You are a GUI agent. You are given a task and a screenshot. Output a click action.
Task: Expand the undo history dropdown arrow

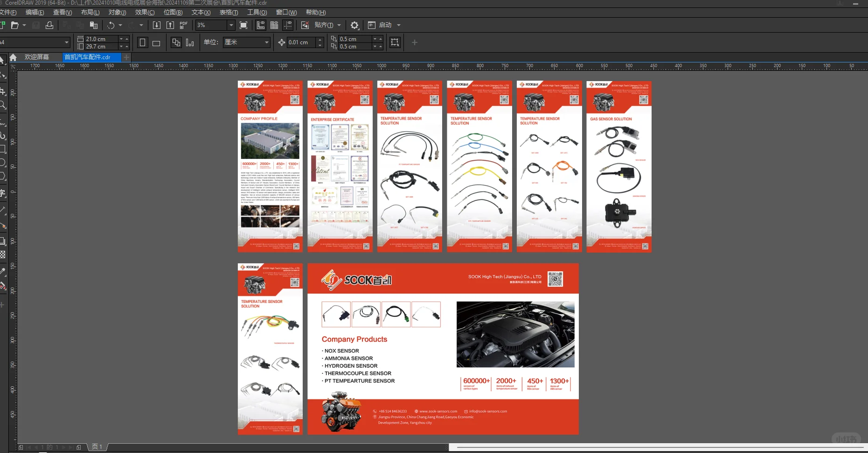120,25
